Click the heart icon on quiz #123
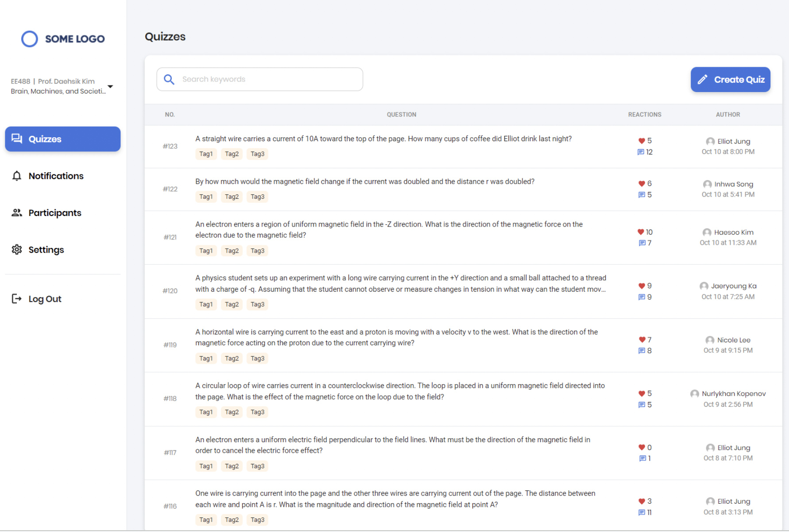Screen dimensions: 789x532 (642, 141)
